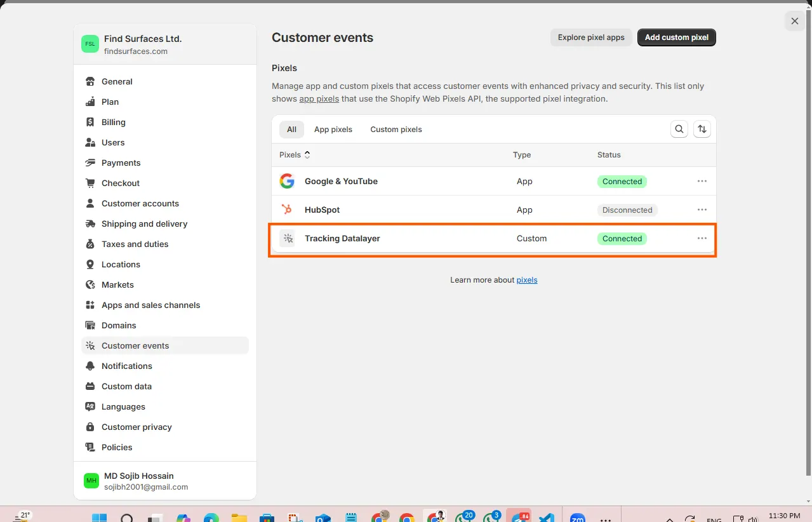Image resolution: width=812 pixels, height=522 pixels.
Task: Click the Users people icon
Action: (90, 142)
